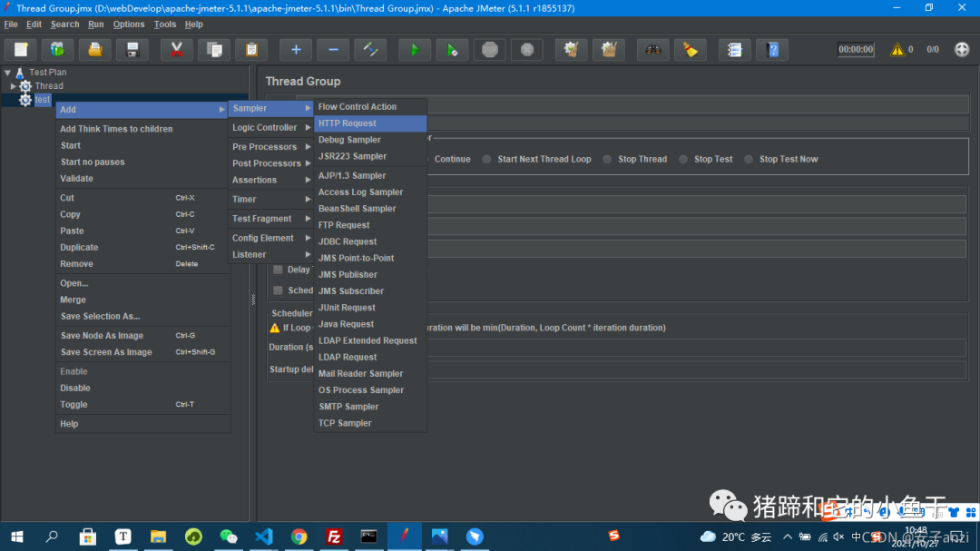Choose BeanShell Sampler menu entry
Viewport: 980px width, 551px height.
(370, 209)
